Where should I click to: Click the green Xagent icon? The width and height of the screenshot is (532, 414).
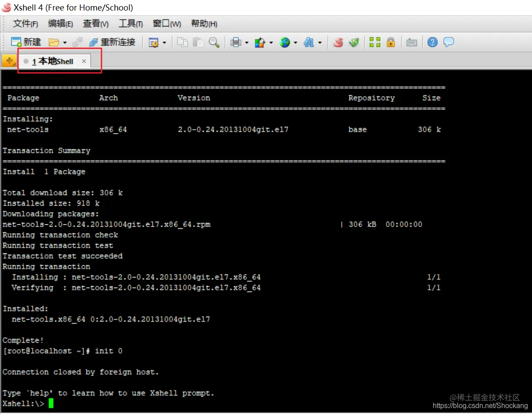pos(354,42)
